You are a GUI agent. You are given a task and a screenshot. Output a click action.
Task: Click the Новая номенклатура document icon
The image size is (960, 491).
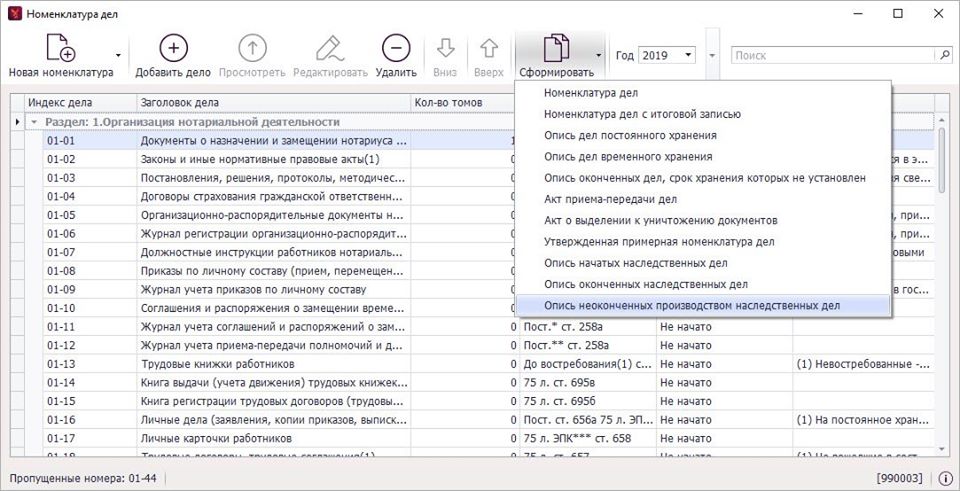61,48
